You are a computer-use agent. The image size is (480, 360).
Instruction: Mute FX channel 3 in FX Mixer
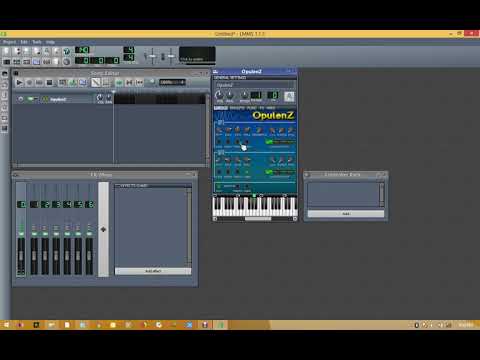point(56,234)
